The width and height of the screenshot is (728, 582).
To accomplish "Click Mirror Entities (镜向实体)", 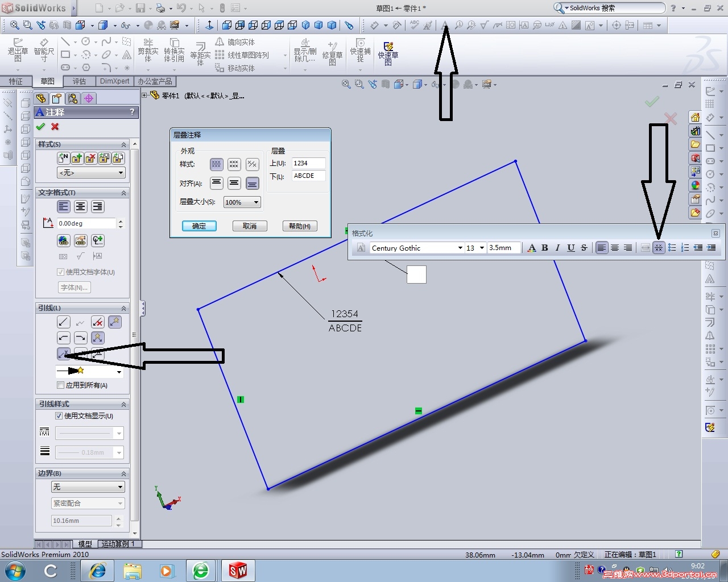I will [x=235, y=42].
